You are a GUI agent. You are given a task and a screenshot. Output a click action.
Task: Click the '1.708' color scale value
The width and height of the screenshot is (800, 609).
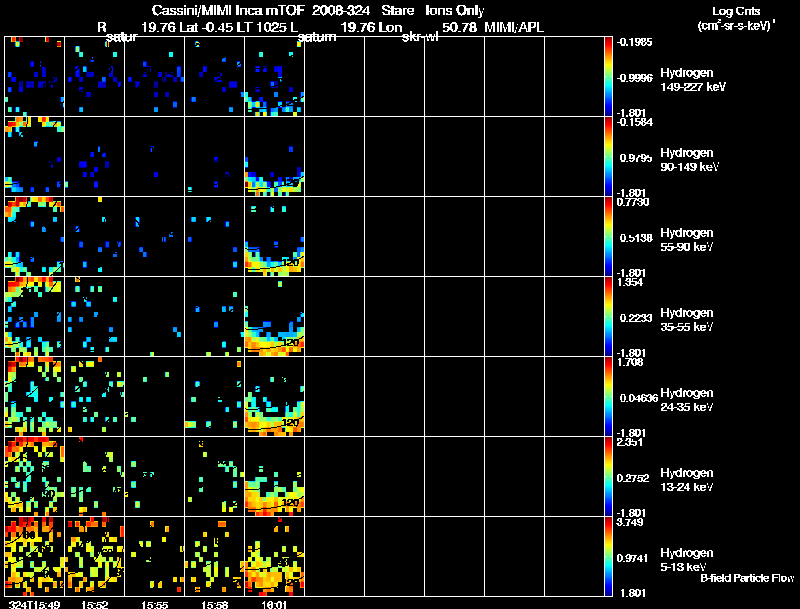pyautogui.click(x=630, y=363)
